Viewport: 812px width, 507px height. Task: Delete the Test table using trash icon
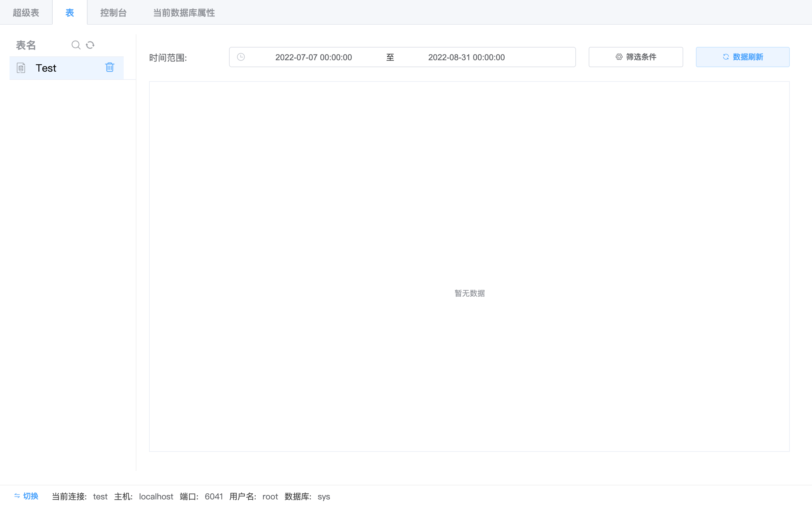[110, 67]
